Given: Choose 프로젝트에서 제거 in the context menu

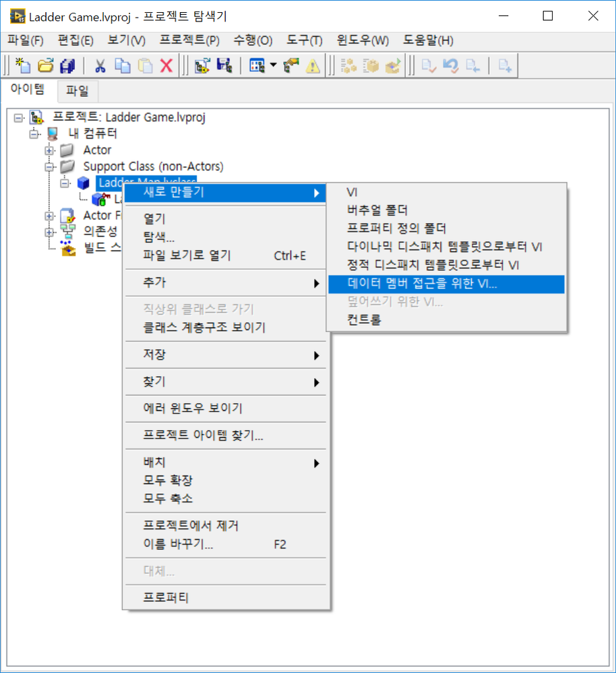Looking at the screenshot, I should click(x=226, y=525).
